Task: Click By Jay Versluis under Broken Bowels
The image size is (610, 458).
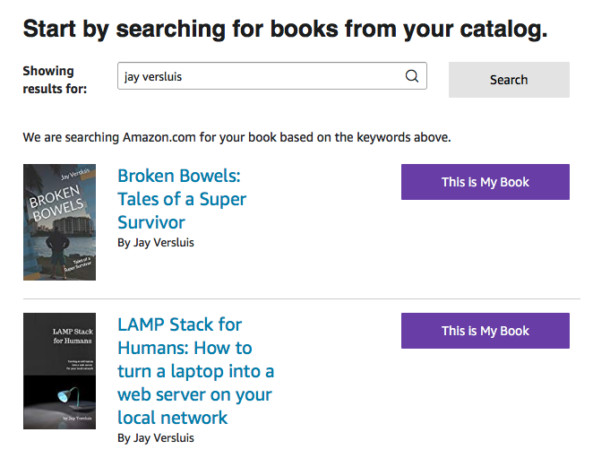Action: click(156, 242)
